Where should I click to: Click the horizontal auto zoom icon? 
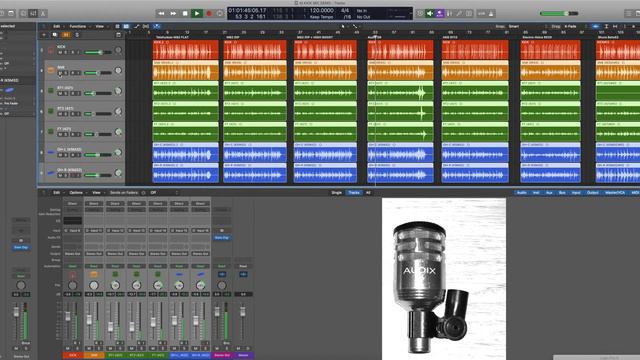616,26
